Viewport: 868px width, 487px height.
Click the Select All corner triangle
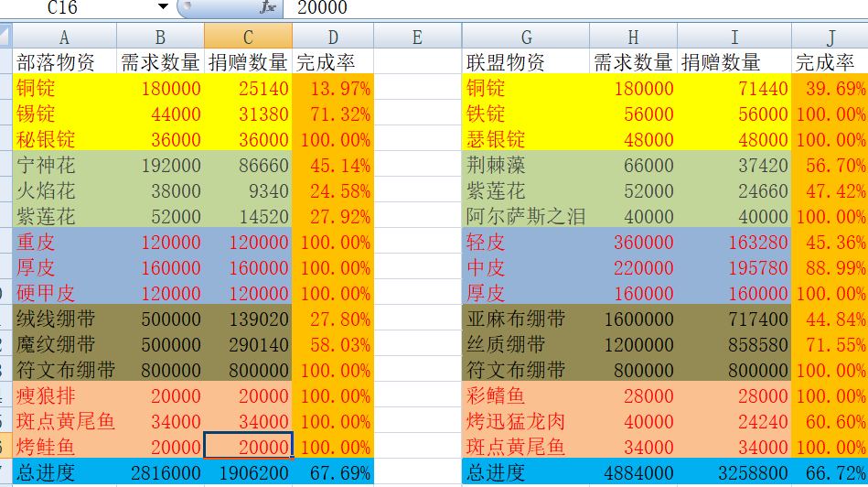[5, 38]
